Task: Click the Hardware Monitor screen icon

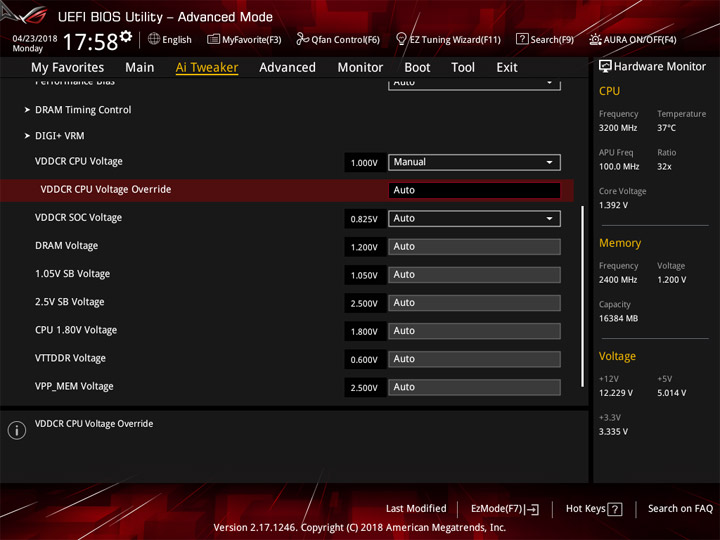Action: 605,67
